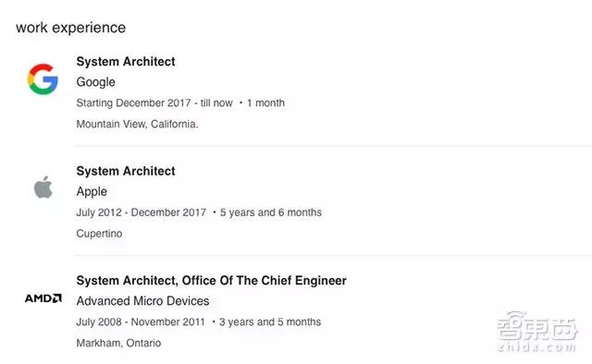Viewport: 592px width, 364px height.
Task: Open Advanced Micro Devices company link
Action: pos(142,301)
